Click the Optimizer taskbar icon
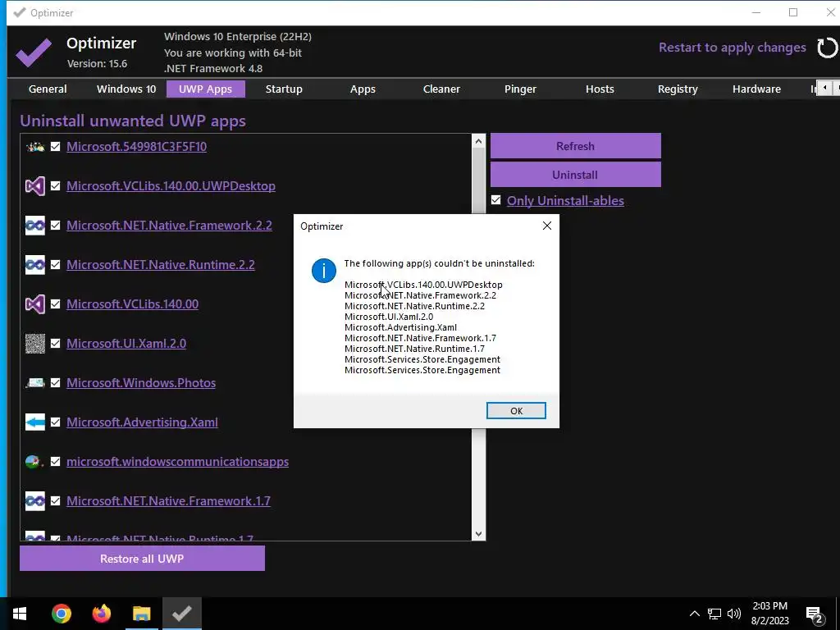840x630 pixels. coord(182,614)
